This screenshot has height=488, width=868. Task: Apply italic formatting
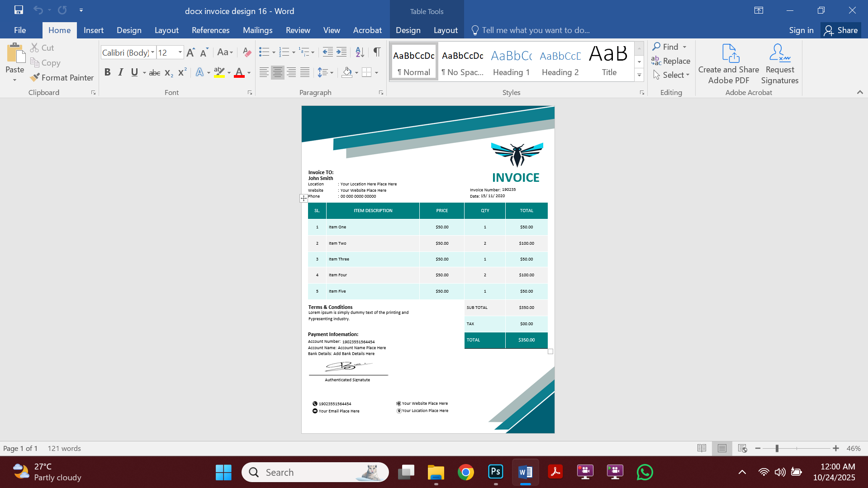tap(120, 72)
